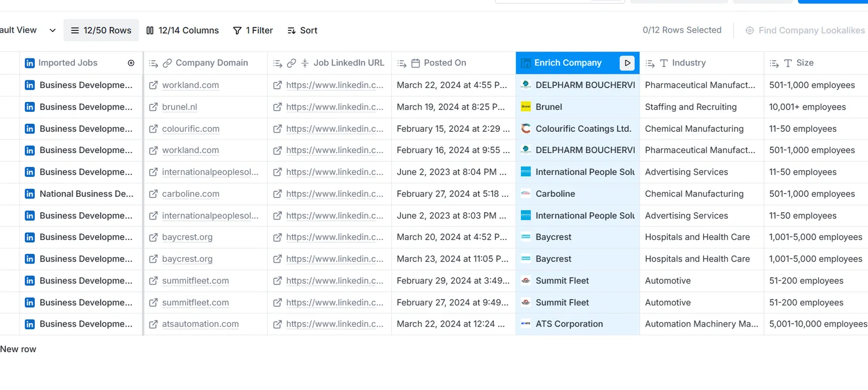Click the calendar icon in Posted On header
The image size is (868, 390).
[416, 63]
